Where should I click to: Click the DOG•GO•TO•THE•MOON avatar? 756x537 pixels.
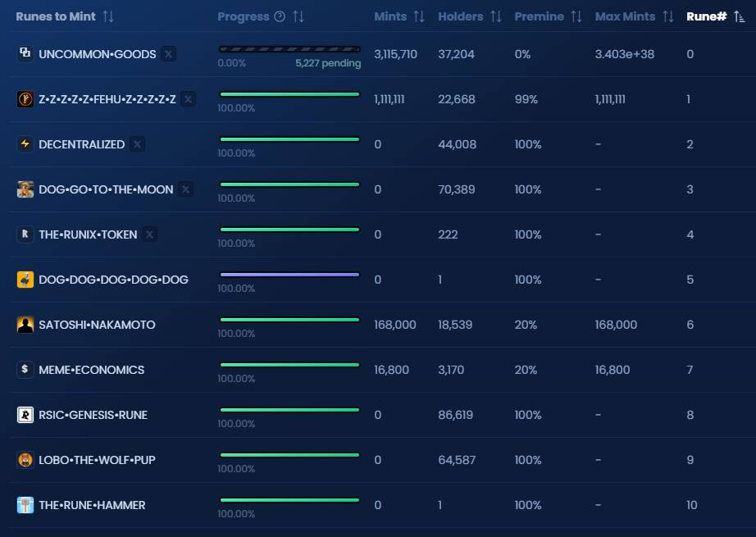pos(25,189)
